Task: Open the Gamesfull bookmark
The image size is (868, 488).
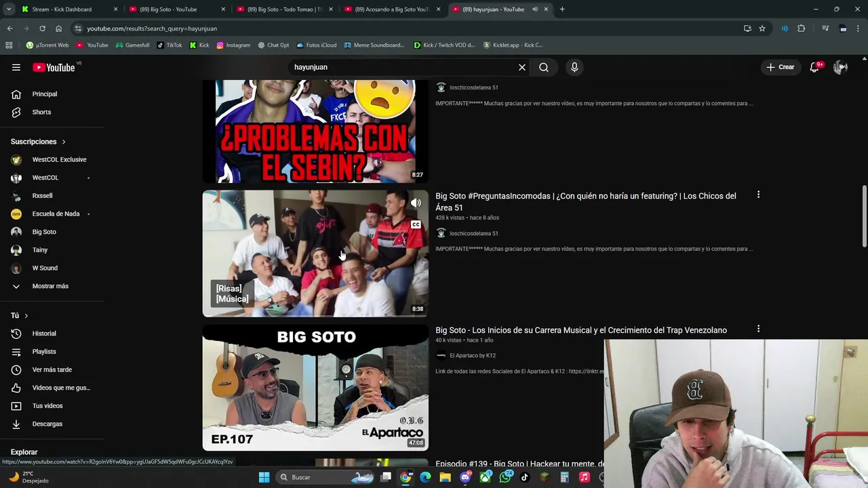Action: 132,45
